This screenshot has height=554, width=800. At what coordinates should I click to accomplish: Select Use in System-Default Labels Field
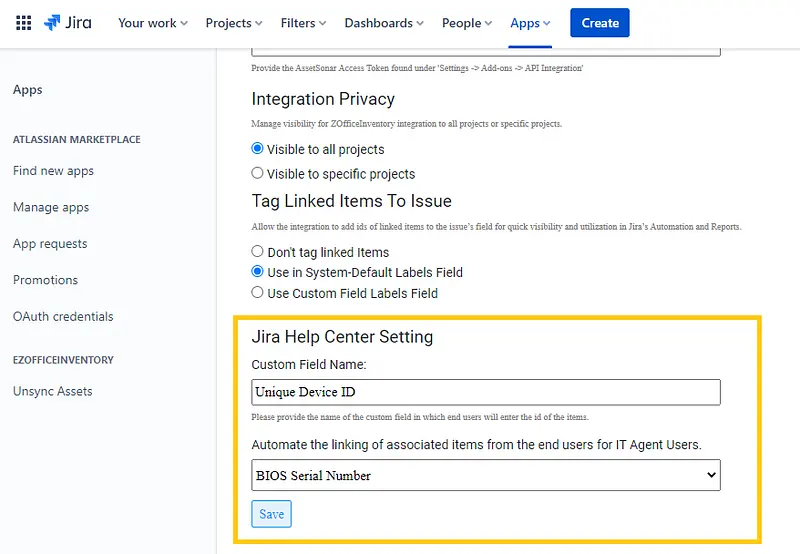click(257, 271)
